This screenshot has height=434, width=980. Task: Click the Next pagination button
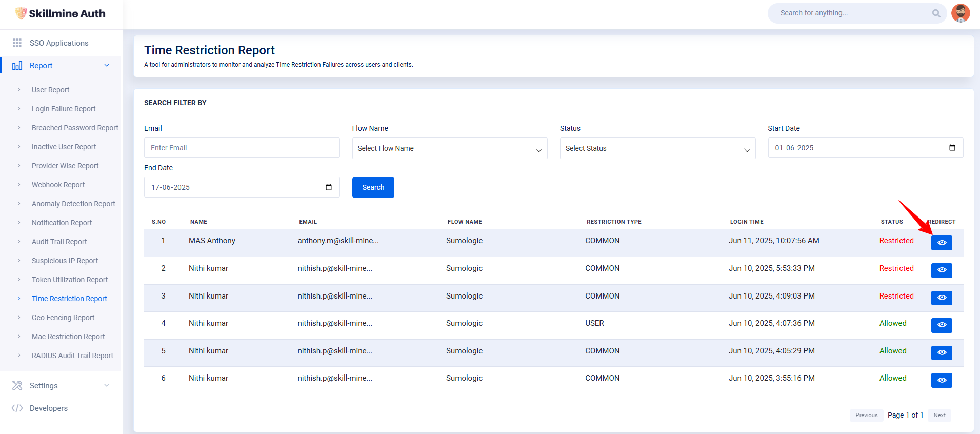[939, 415]
